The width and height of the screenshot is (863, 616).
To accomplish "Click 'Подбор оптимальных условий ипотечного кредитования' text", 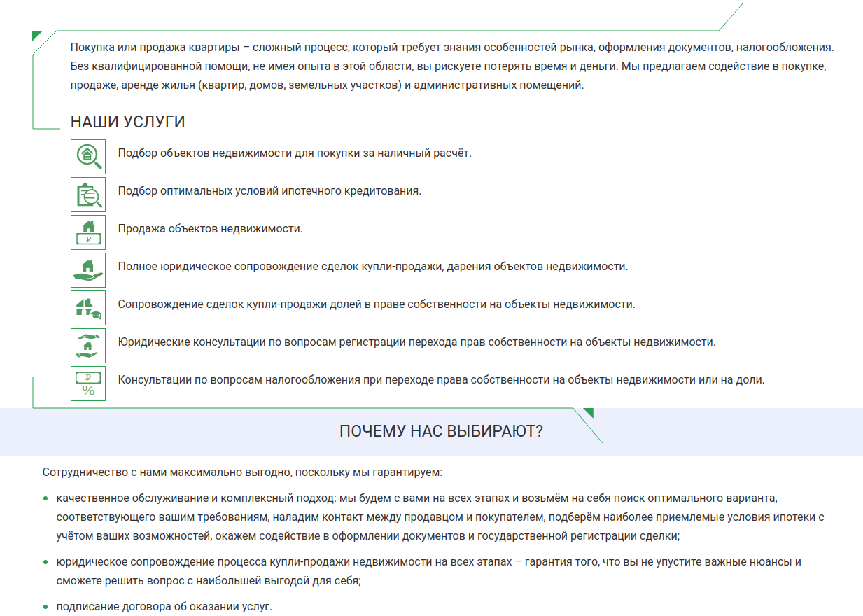I will coord(269,190).
